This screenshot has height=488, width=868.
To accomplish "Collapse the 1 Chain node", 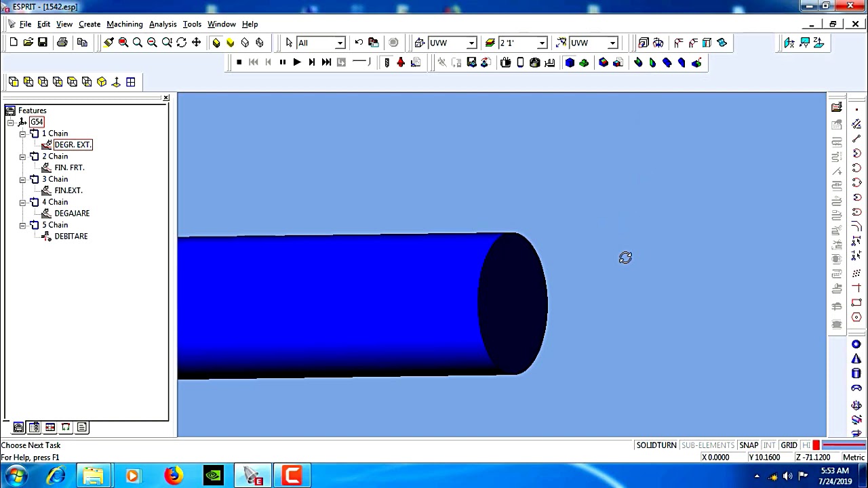I will [22, 134].
